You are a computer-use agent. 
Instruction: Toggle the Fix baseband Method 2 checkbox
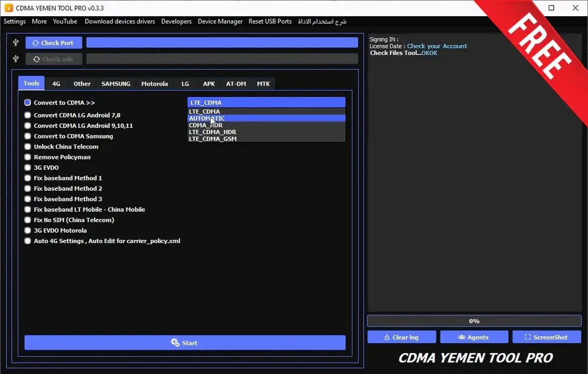coord(27,189)
